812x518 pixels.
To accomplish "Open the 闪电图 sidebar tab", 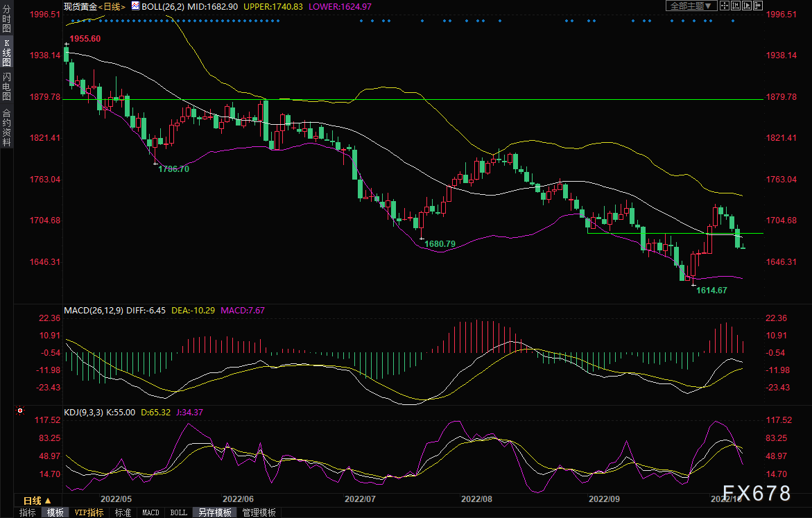I will [x=6, y=87].
